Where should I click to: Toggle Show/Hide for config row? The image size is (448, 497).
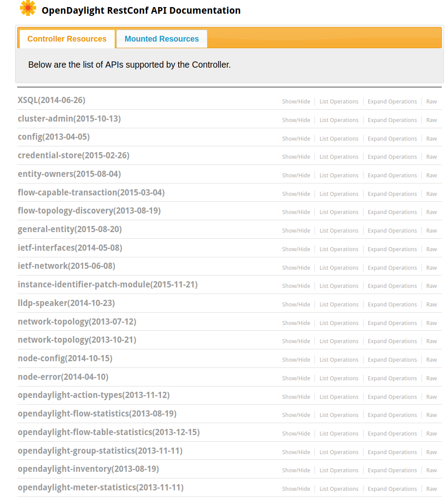296,139
